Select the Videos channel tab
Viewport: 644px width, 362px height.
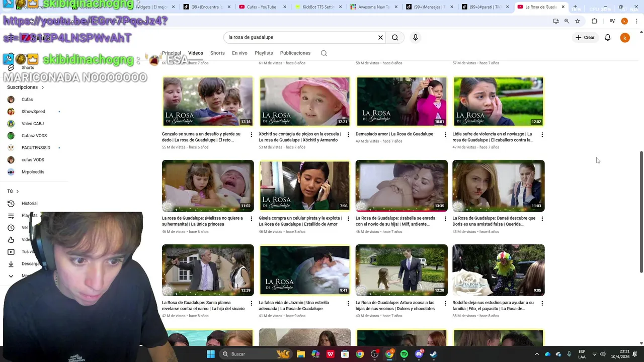196,53
